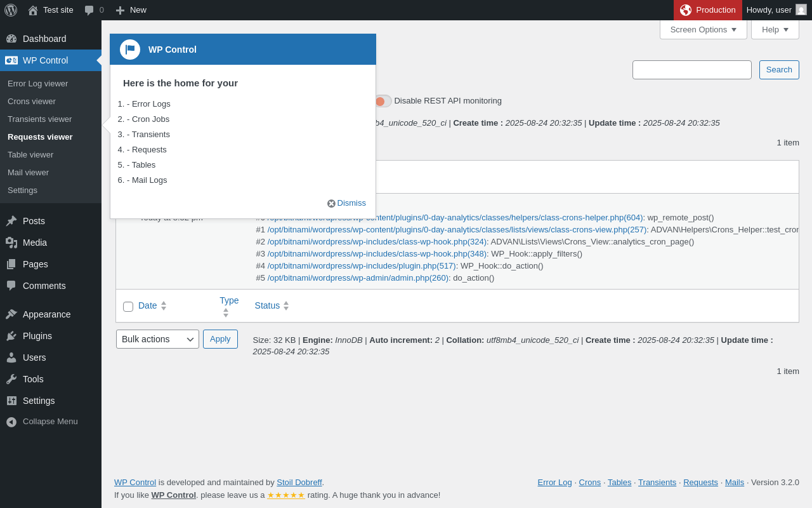
Task: Open Tools via the wrench icon
Action: click(x=11, y=379)
